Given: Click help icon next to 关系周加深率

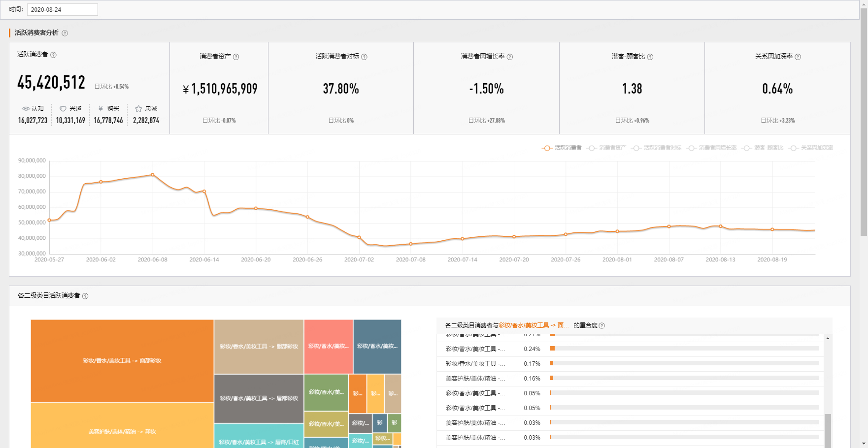Looking at the screenshot, I should coord(798,57).
